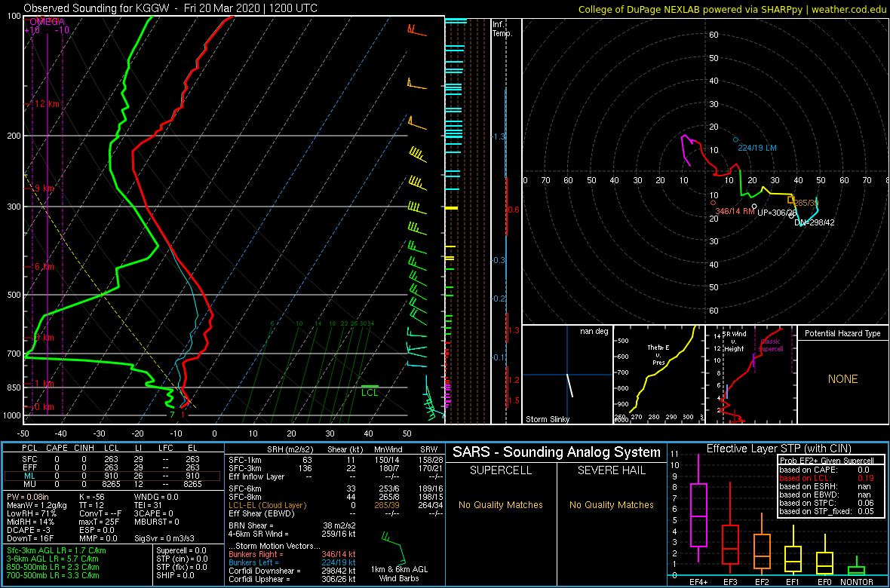890x588 pixels.
Task: Click the 'MeanW = 1.2g/kg' value
Action: click(35, 506)
